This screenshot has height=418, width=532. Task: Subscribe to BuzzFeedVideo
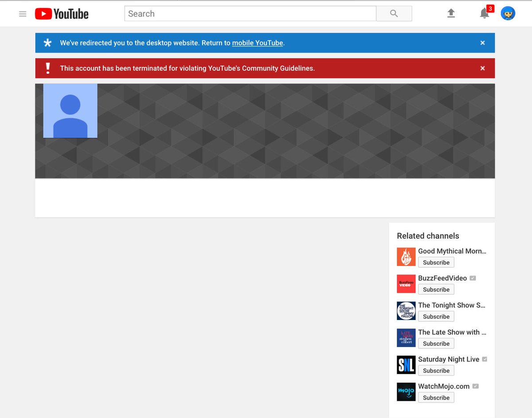[x=436, y=289]
